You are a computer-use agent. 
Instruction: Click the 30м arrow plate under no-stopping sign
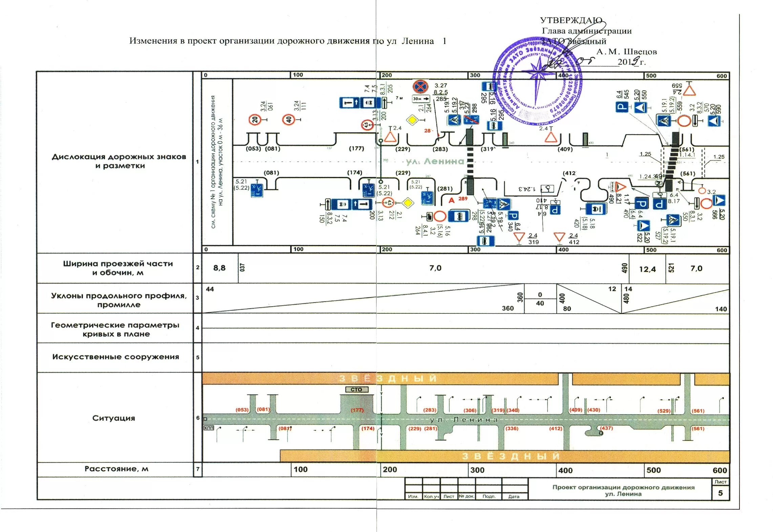pyautogui.click(x=421, y=99)
